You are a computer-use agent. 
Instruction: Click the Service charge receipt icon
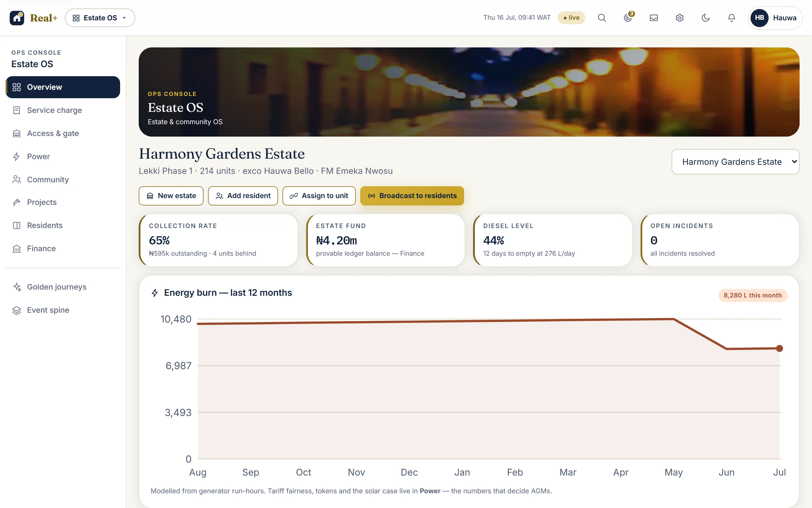[x=16, y=110]
